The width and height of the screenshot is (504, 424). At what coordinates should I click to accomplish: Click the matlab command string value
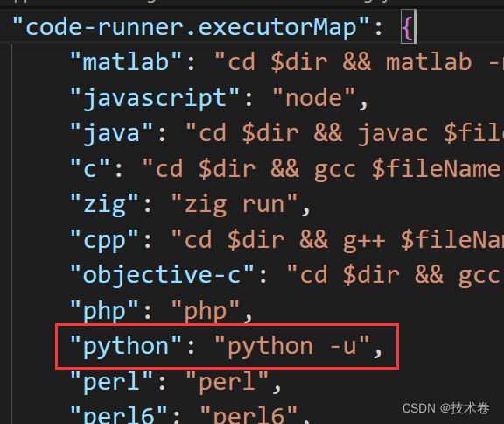tap(359, 62)
